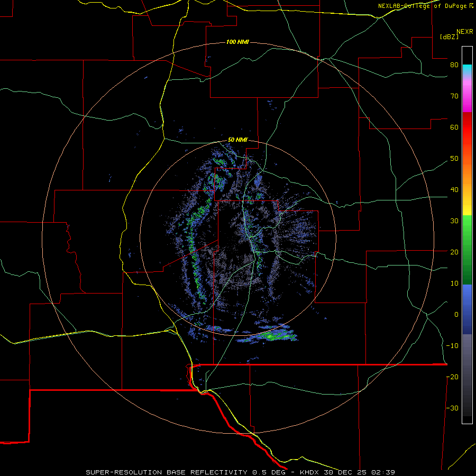Click the -30 dBZ scale value
The width and height of the screenshot is (476, 476).
452,408
